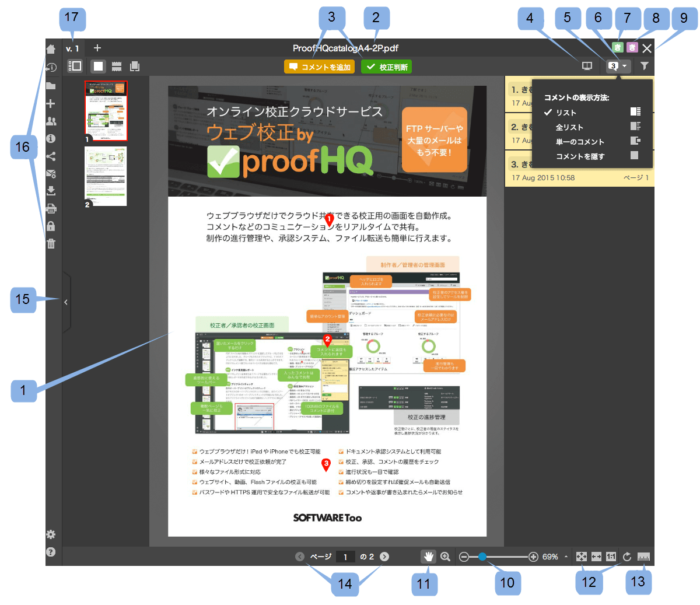Go to the dashboard via the home icon
Image resolution: width=700 pixels, height=605 pixels.
click(x=51, y=49)
